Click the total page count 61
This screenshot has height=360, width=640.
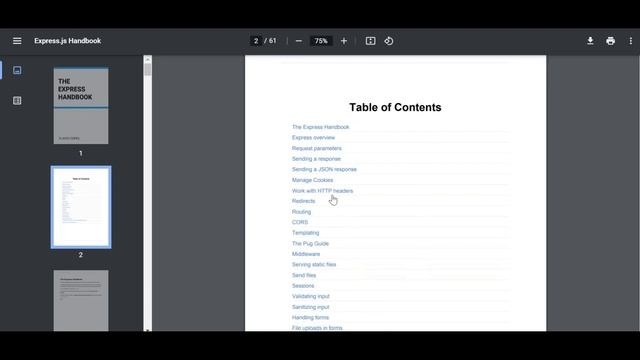tap(272, 41)
